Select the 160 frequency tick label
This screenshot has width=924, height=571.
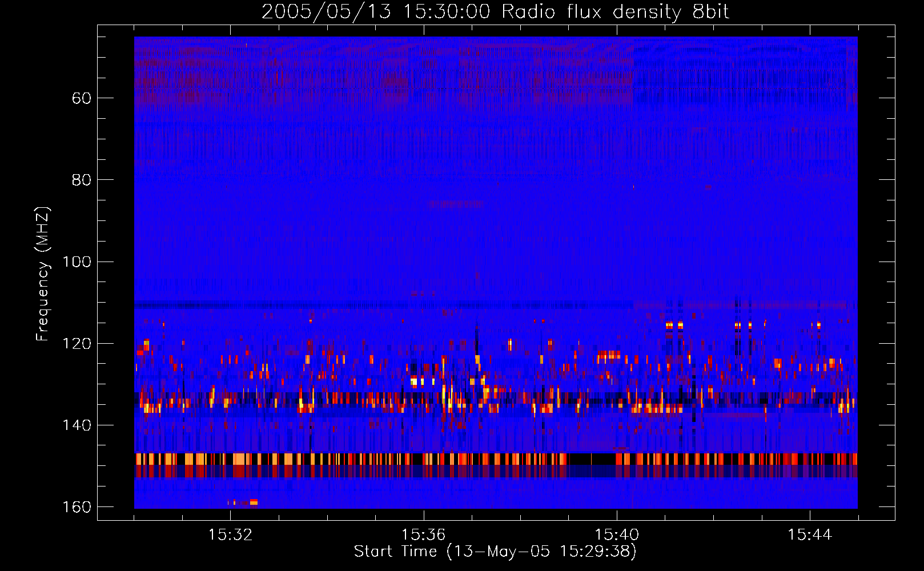[x=77, y=507]
